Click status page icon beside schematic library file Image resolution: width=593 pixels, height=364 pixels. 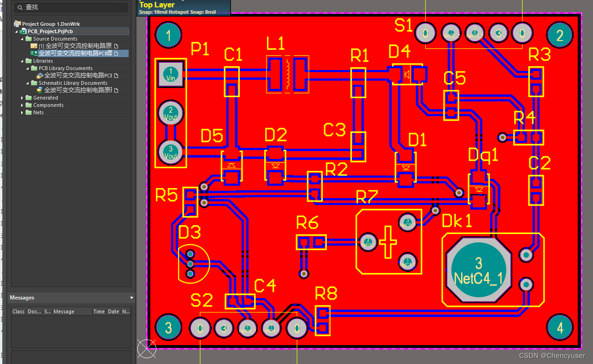[117, 90]
